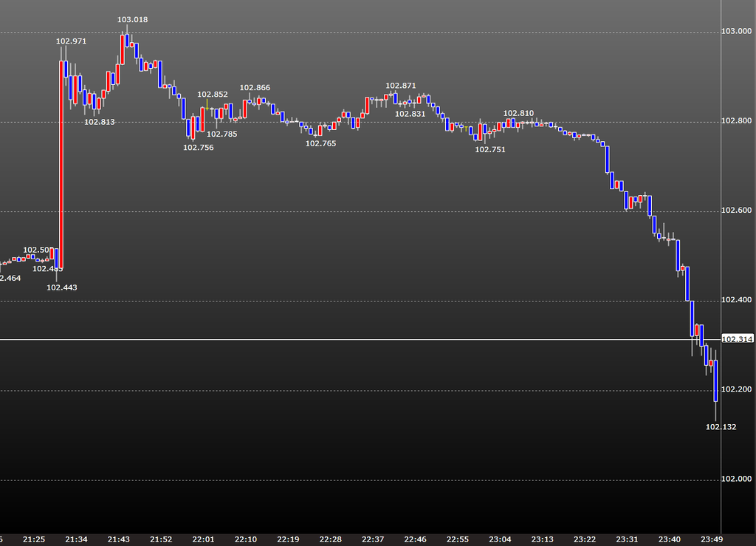Click the 102.000 price axis label
The width and height of the screenshot is (756, 546).
pos(736,479)
